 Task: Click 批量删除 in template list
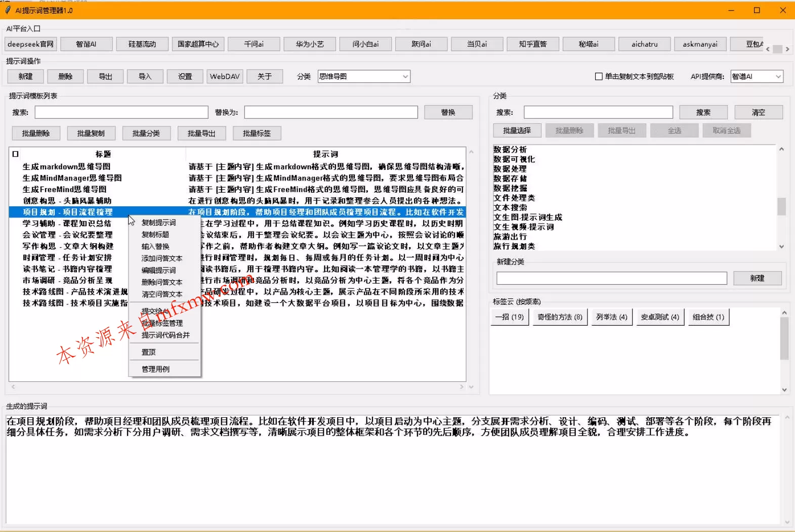tap(36, 134)
